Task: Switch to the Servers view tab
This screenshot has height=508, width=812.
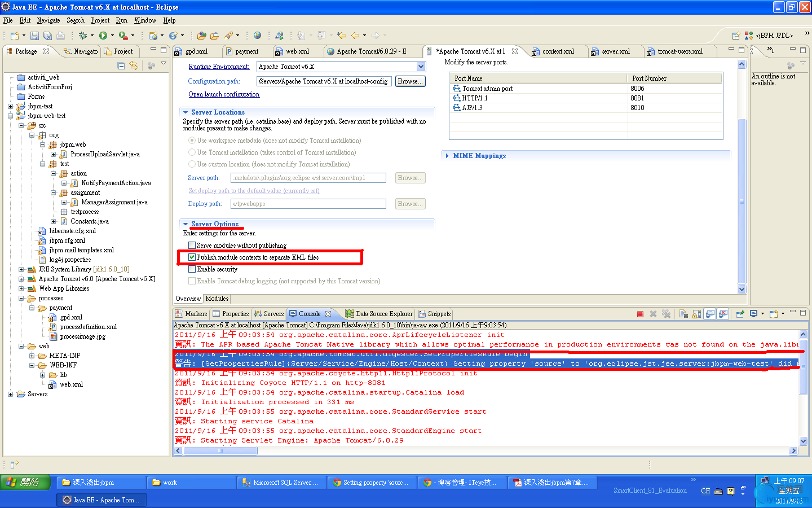Action: pyautogui.click(x=269, y=314)
